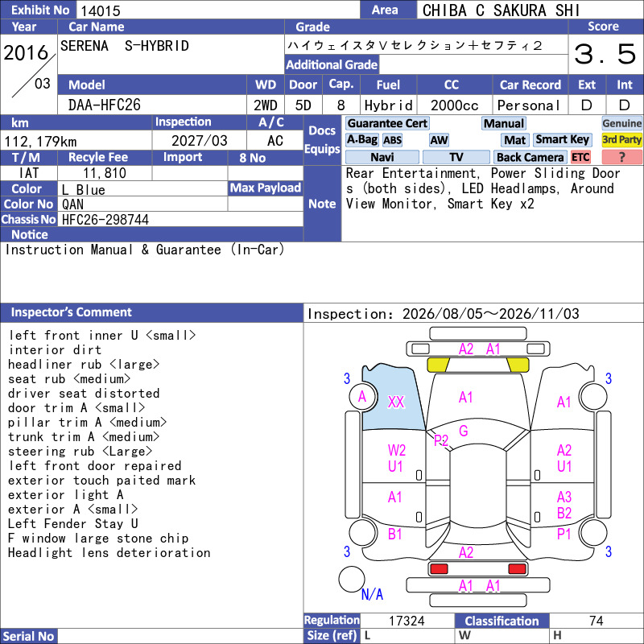Click the Back Camera badge
Screen dimensions: 644x644
(530, 157)
